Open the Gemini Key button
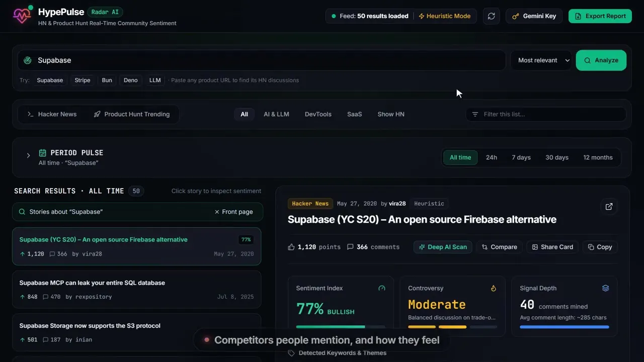 coord(534,16)
